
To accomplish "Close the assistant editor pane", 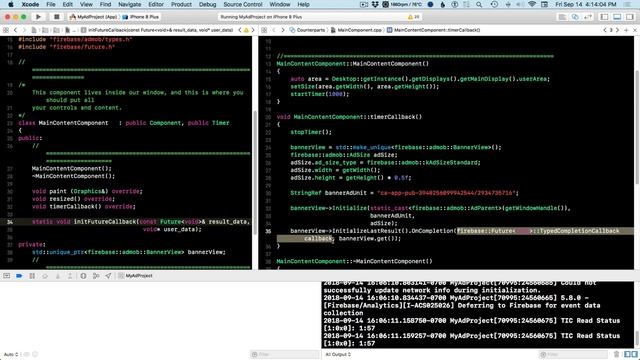I will (x=635, y=30).
